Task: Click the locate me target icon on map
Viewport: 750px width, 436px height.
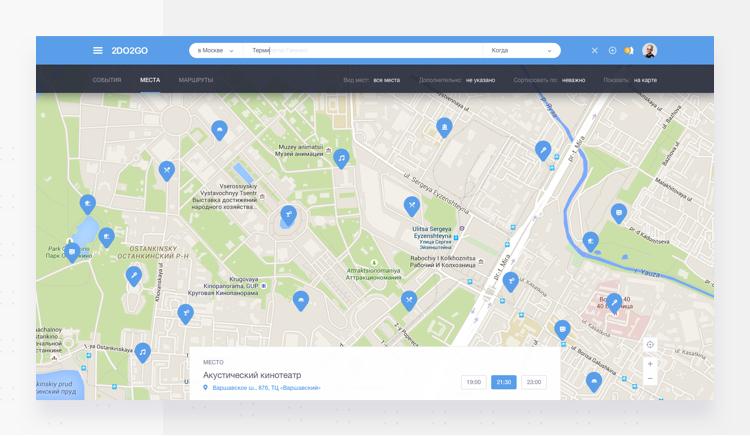Action: [x=650, y=345]
